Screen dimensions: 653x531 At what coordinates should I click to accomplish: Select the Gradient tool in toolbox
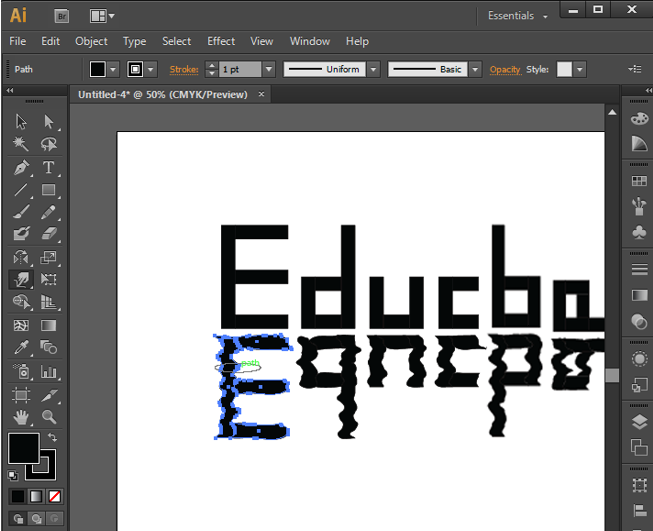point(49,325)
